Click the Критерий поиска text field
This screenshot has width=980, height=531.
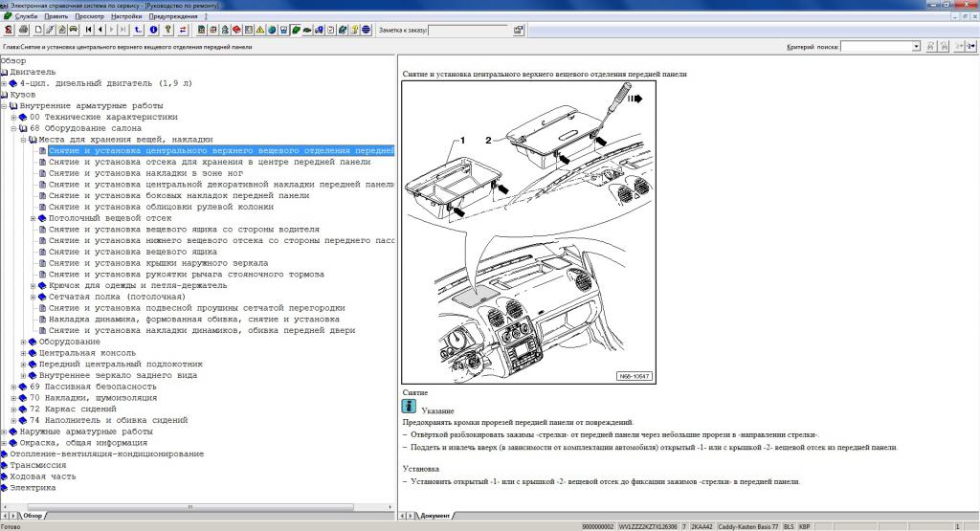(x=877, y=46)
